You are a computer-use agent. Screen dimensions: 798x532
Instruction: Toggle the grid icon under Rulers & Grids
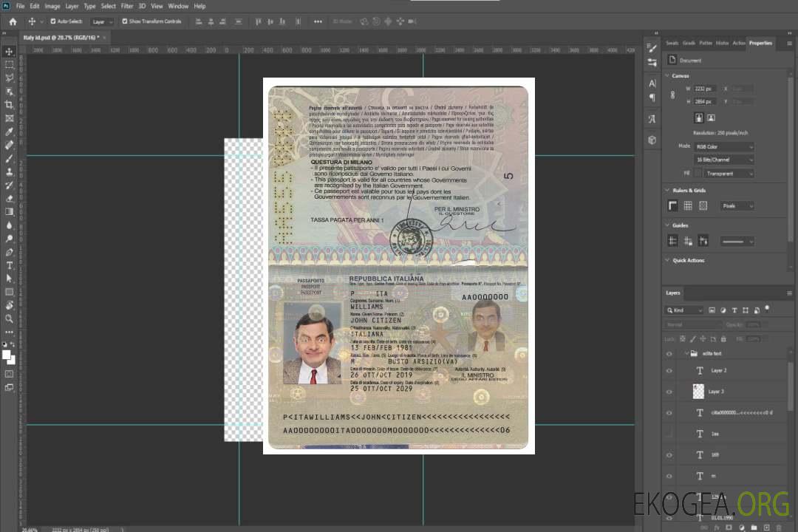688,205
